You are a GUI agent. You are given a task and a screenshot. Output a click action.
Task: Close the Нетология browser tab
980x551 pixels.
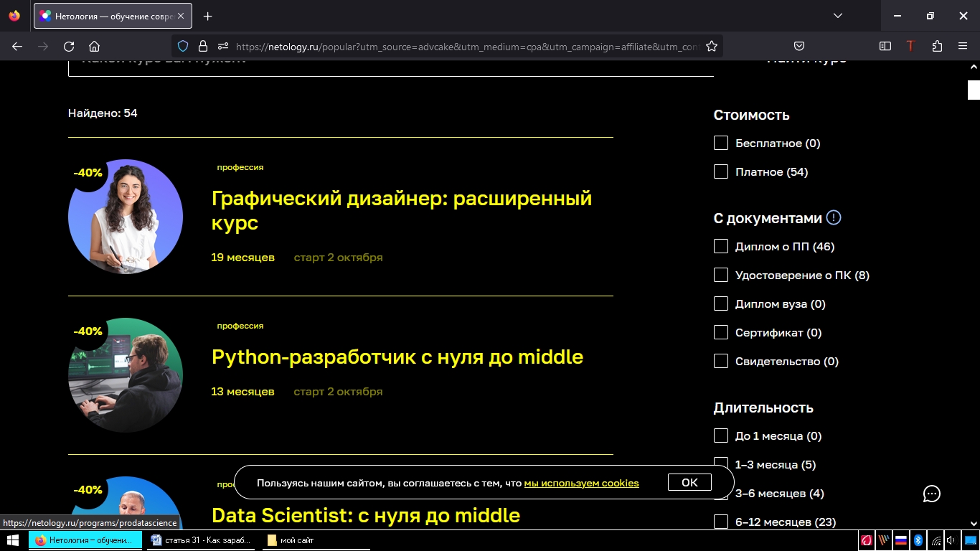click(x=179, y=16)
